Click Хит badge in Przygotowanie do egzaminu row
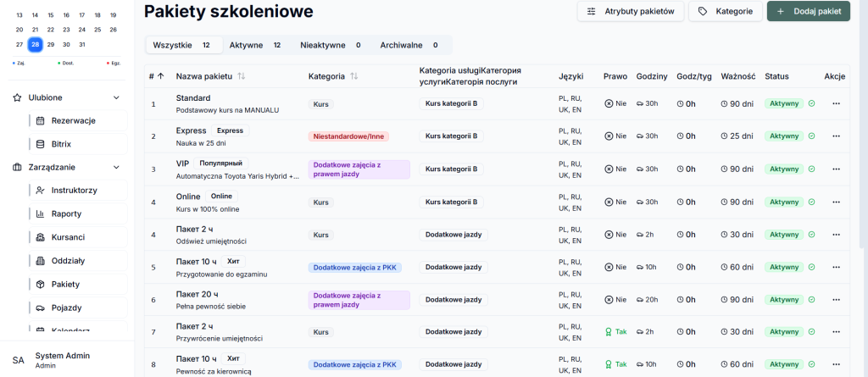The height and width of the screenshot is (377, 868). (x=233, y=261)
